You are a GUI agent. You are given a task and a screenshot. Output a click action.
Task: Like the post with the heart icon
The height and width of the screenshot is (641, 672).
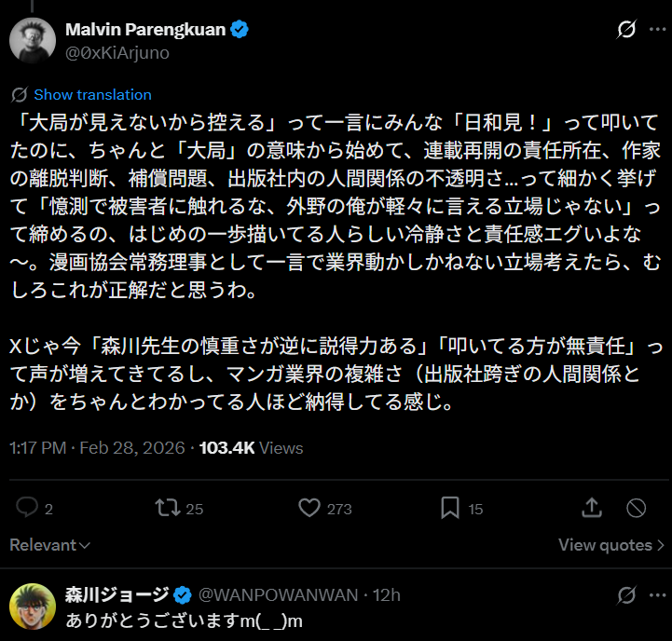309,508
